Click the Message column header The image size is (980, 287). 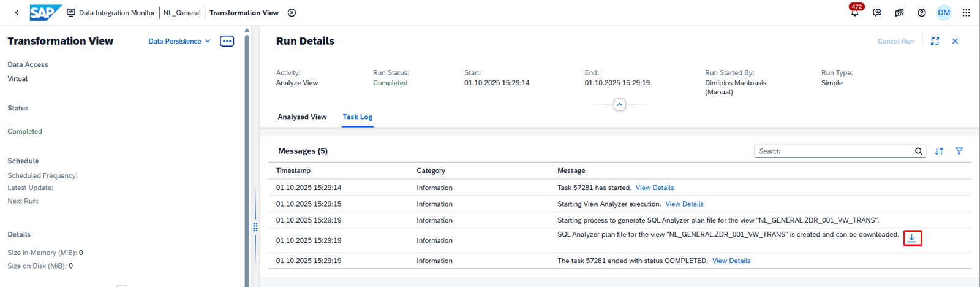[571, 170]
